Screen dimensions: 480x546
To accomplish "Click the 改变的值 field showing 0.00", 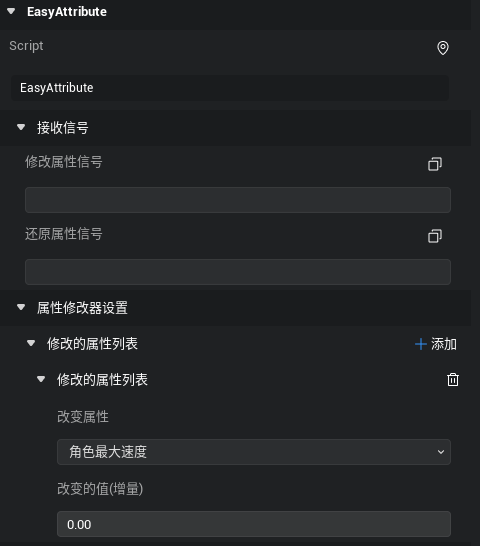I will (254, 524).
